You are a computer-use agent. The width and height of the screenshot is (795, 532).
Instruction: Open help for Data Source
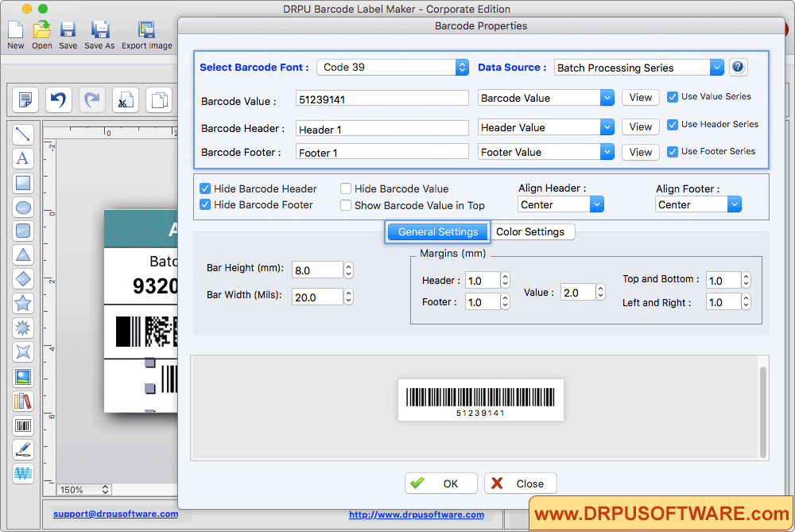pos(739,67)
